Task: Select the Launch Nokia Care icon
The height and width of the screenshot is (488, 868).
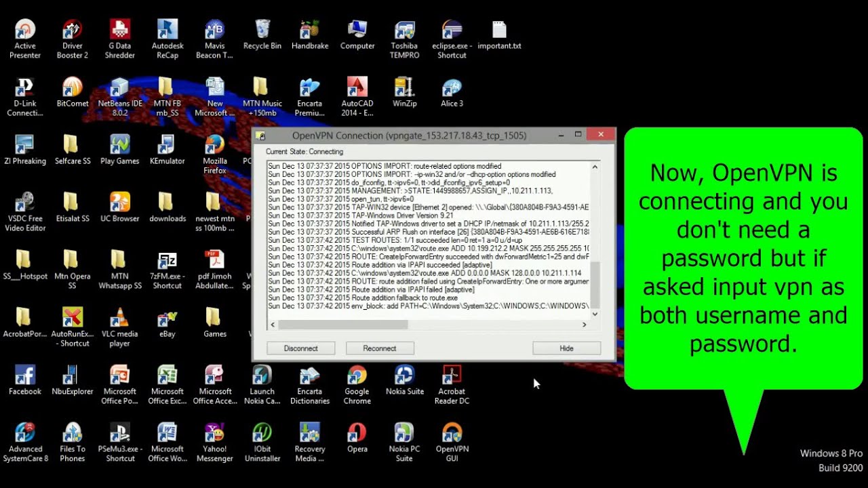Action: 262,385
